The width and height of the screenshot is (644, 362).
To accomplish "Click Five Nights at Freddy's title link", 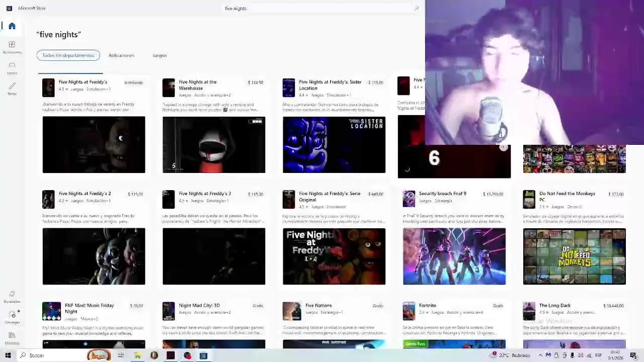I will pyautogui.click(x=83, y=82).
